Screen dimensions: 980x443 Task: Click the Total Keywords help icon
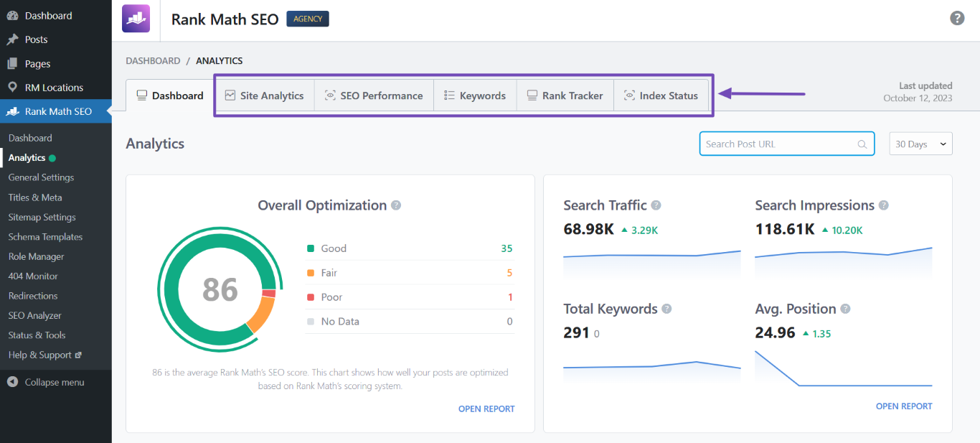[x=666, y=309]
